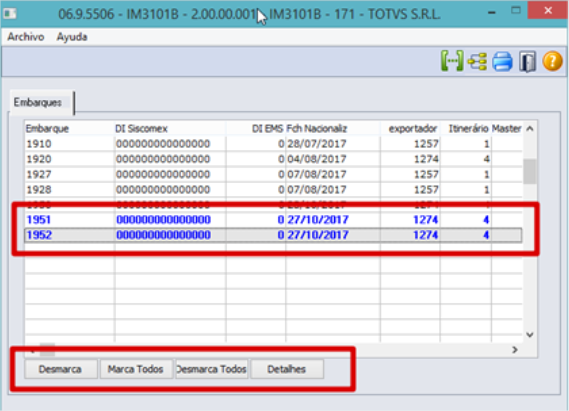Maximize the IM3101B window
The image size is (569, 411).
point(516,11)
